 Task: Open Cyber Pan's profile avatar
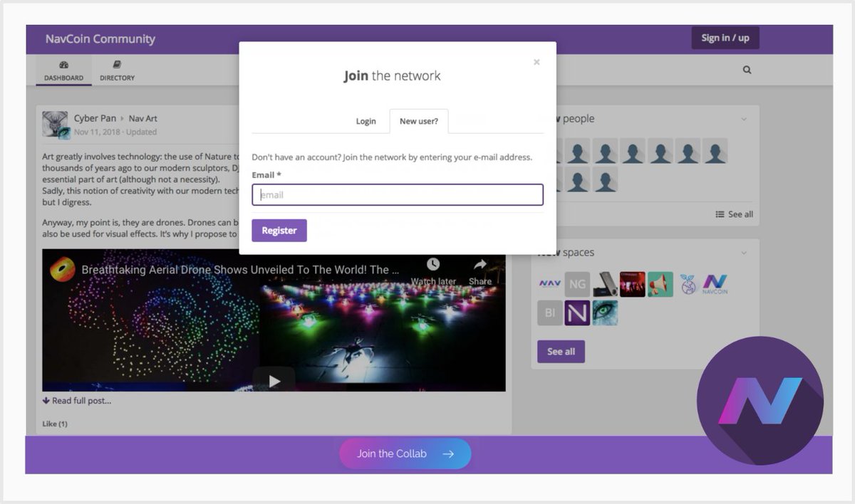pyautogui.click(x=56, y=125)
